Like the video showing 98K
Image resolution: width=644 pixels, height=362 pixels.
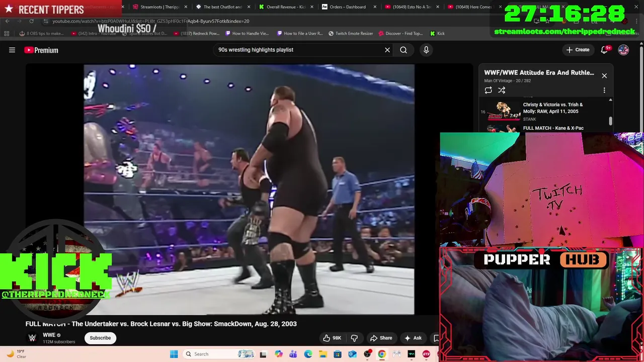point(332,338)
